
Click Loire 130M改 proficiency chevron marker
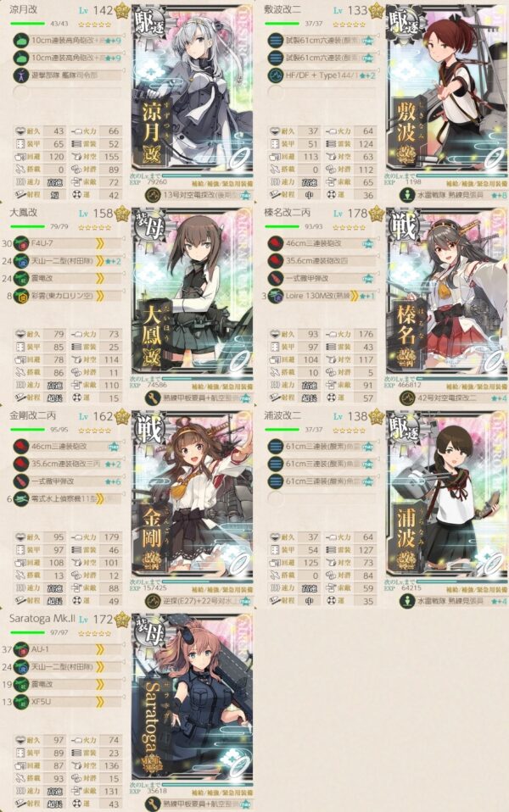click(x=354, y=296)
